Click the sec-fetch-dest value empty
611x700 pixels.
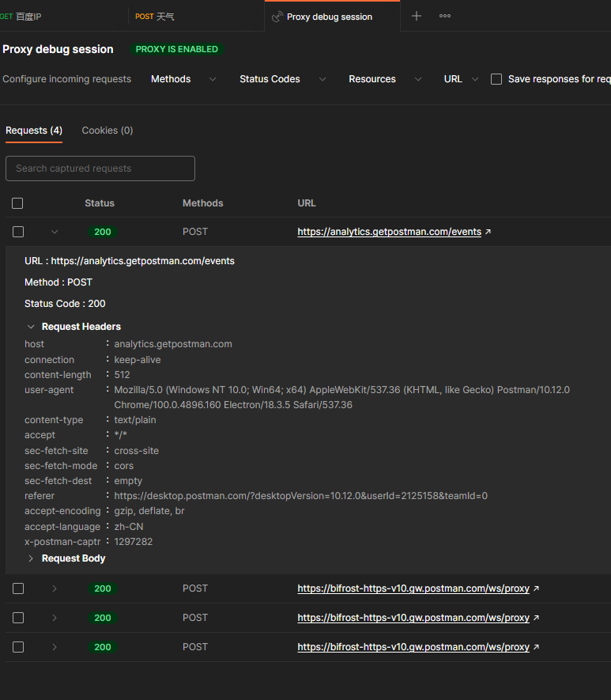coord(128,481)
